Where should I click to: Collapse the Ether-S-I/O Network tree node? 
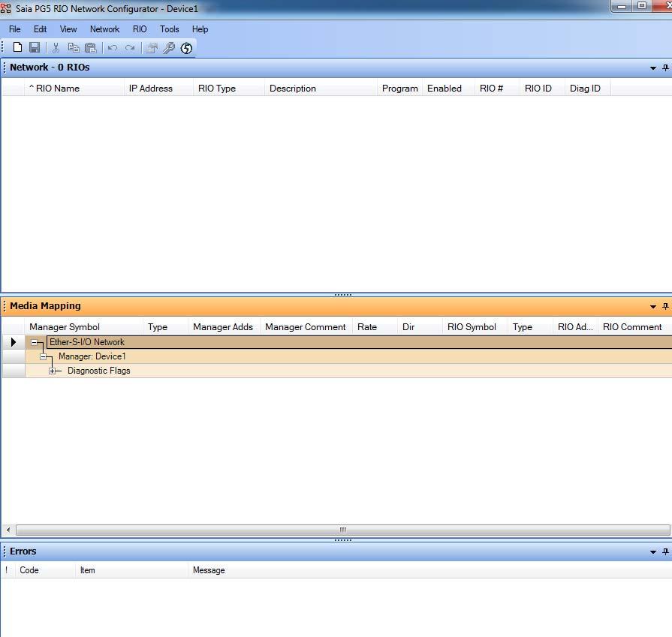[35, 342]
